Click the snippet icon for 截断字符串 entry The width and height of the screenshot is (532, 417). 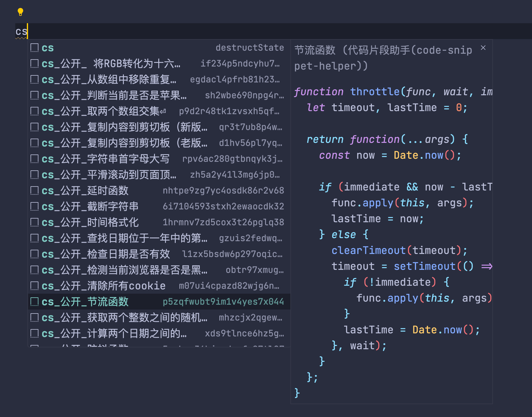[34, 206]
